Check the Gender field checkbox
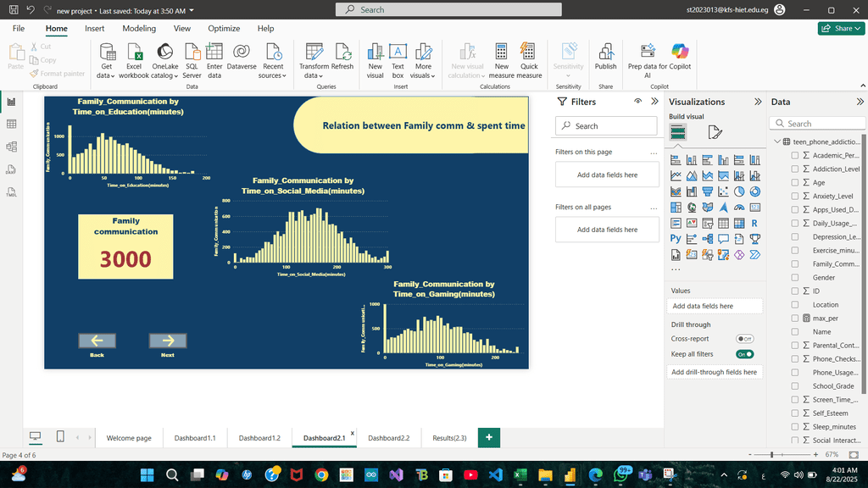This screenshot has width=868, height=488. 795,278
